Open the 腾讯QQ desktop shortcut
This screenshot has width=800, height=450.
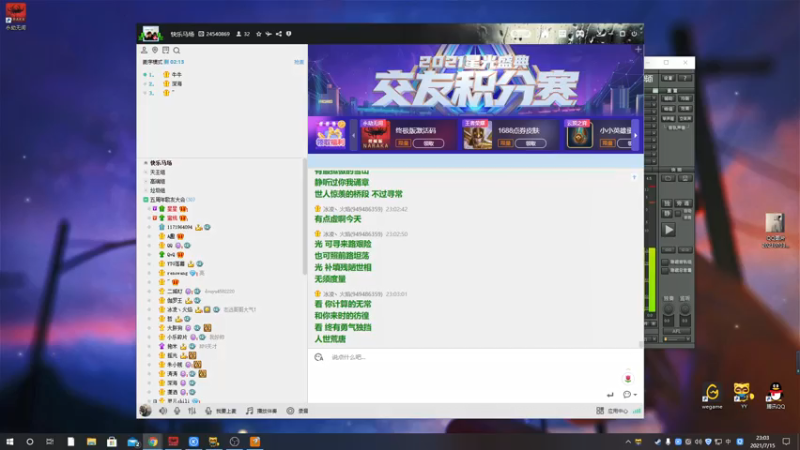click(776, 395)
